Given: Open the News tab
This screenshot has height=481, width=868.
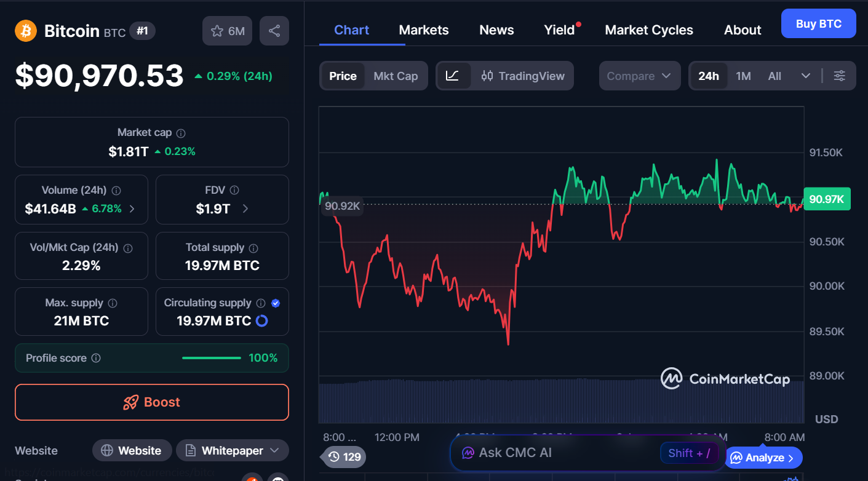Looking at the screenshot, I should point(496,30).
